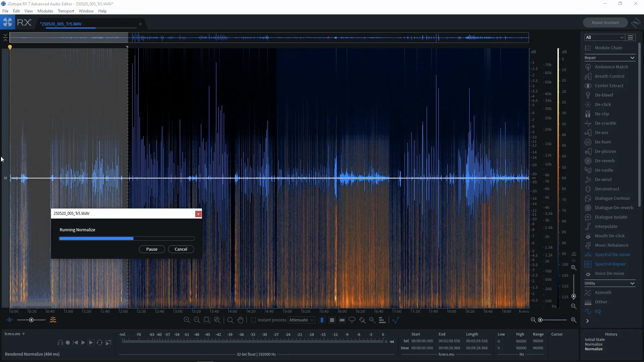Toggle the Time selection tool
This screenshot has height=362, width=644.
click(322, 320)
